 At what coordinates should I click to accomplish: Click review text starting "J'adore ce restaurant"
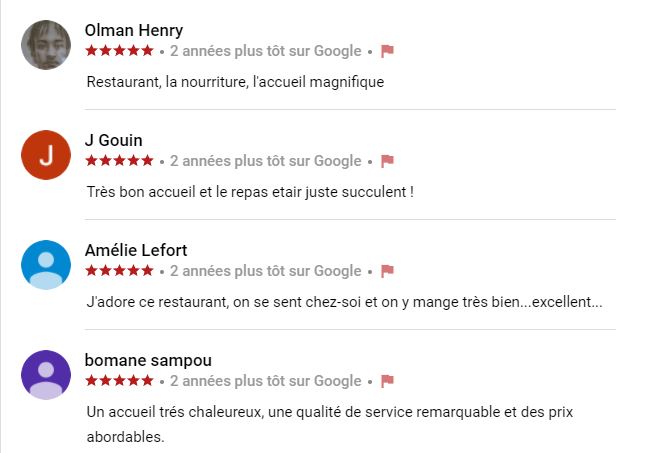tap(343, 302)
